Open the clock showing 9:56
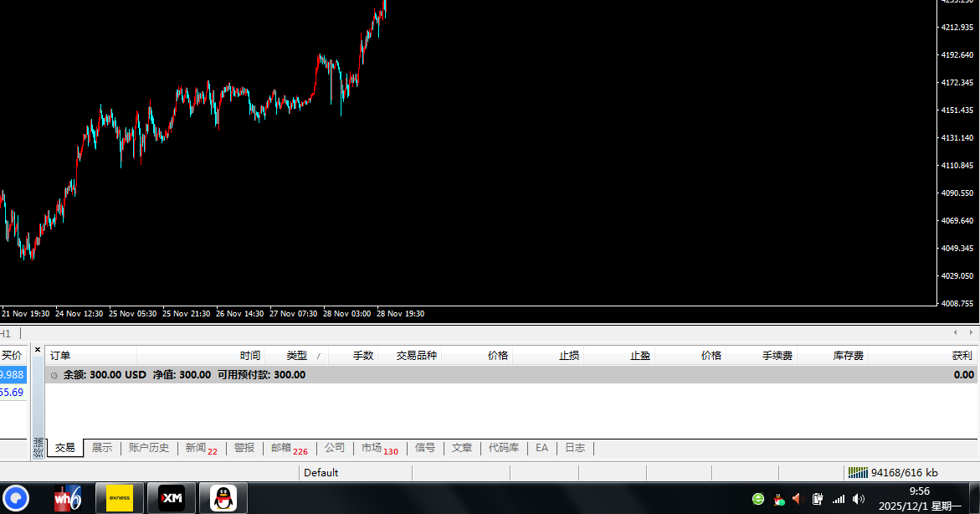Image resolution: width=980 pixels, height=514 pixels. coord(919,491)
